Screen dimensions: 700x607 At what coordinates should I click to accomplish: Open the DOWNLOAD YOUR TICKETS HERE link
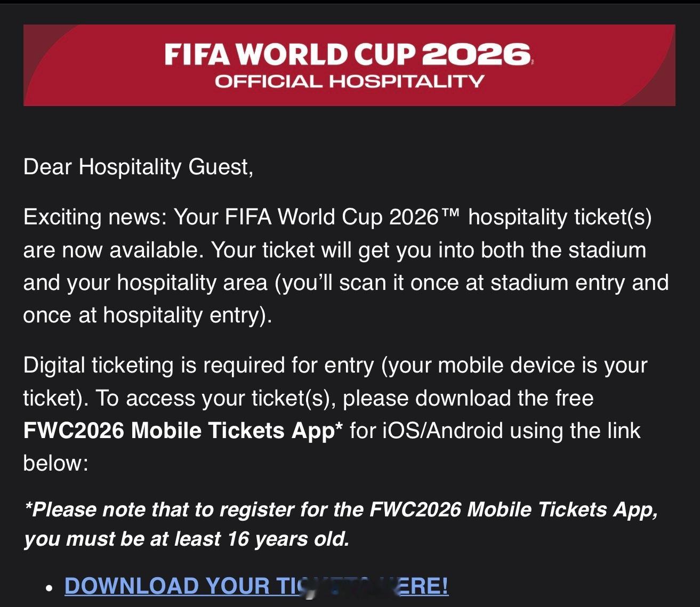pos(256,586)
